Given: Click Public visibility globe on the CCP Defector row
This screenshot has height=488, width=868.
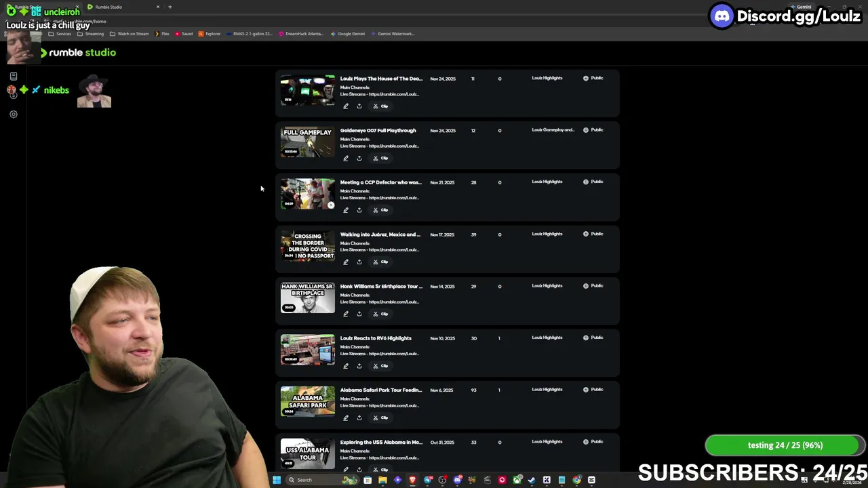Looking at the screenshot, I should click(586, 182).
